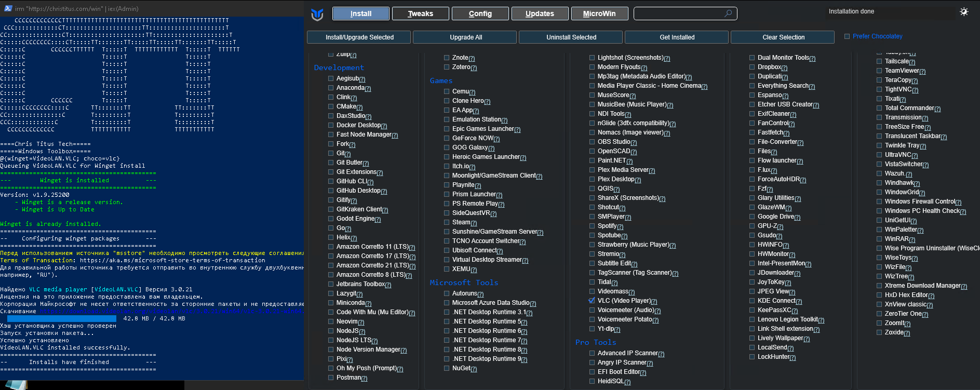Check the Xtreme Download Manager checkbox

879,286
